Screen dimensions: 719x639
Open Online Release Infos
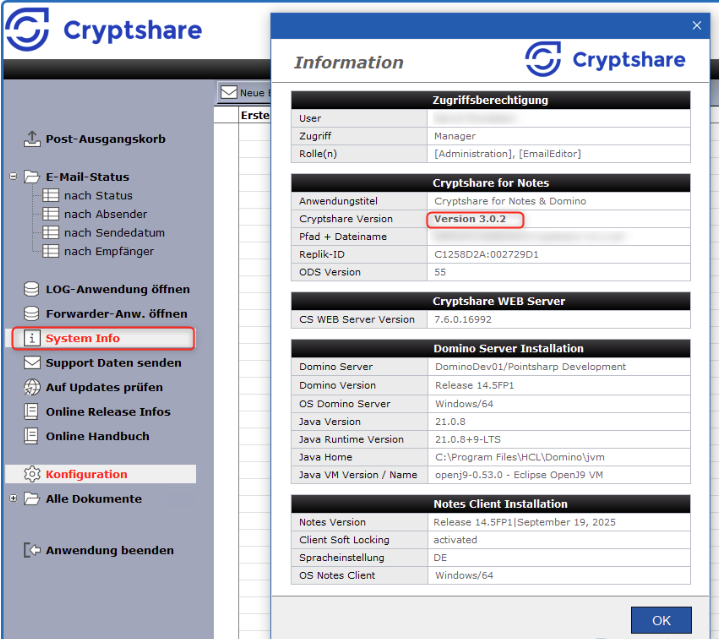(108, 412)
